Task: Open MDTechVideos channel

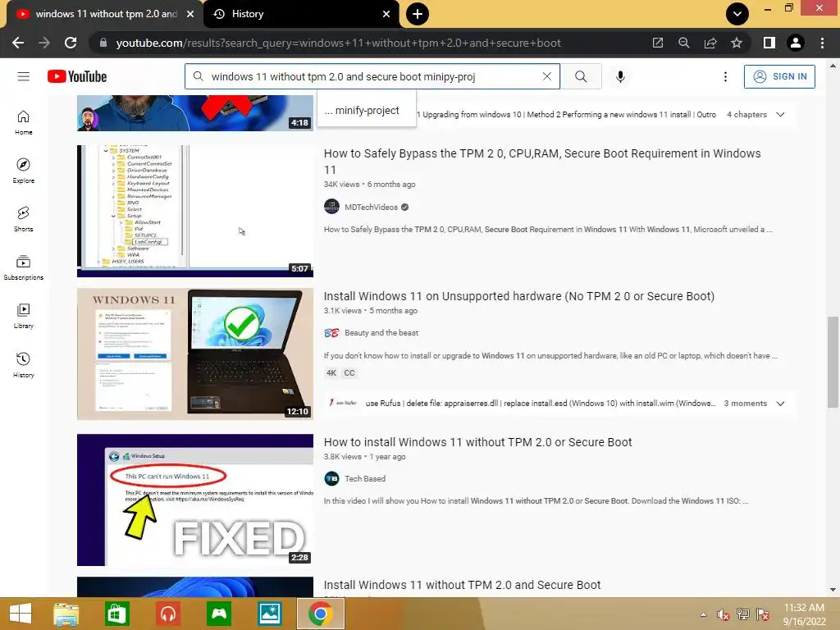Action: click(372, 208)
